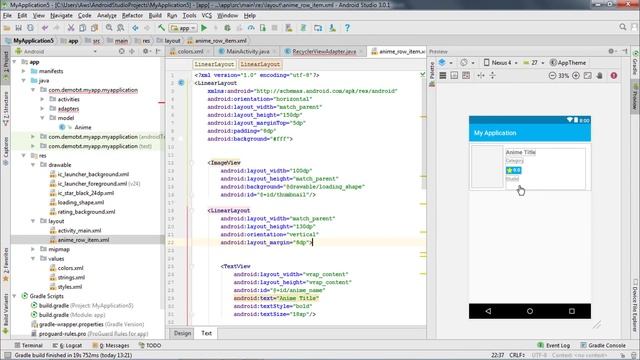The image size is (640, 360).
Task: Open the Preview panel gear settings
Action: point(611,51)
